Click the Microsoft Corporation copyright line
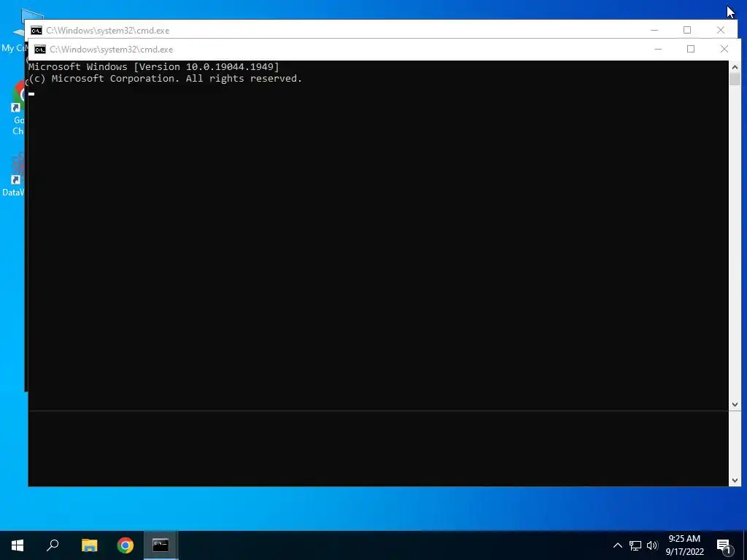This screenshot has width=747, height=560. point(166,79)
